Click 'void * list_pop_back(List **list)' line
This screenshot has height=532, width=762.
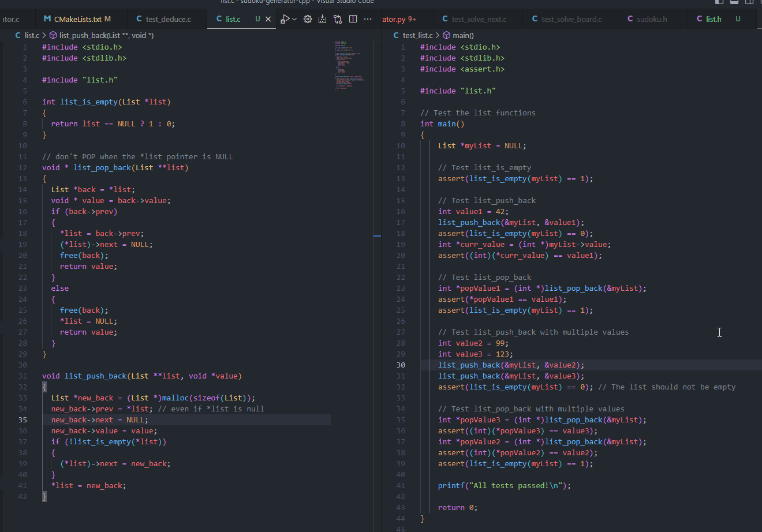[115, 167]
